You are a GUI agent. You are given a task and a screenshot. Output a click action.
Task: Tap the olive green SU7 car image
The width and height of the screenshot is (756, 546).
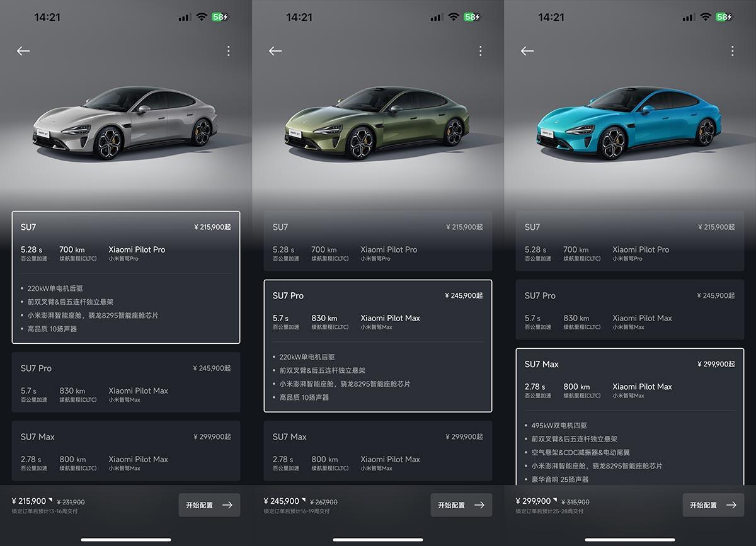tap(378, 124)
